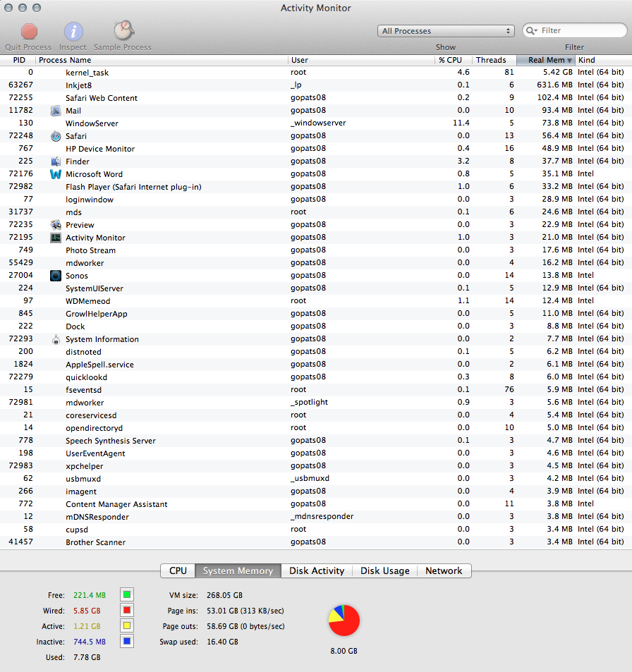Click the Microsoft Word icon in process list
The image size is (632, 672).
point(56,174)
